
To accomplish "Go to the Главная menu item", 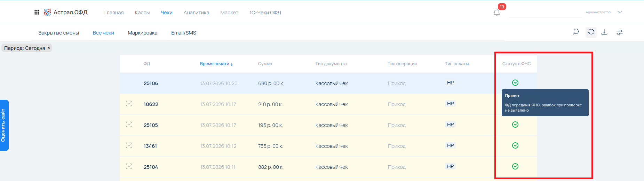I will 114,13.
